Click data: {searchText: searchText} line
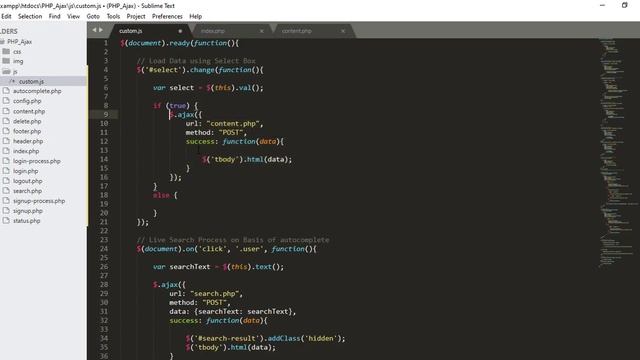The width and height of the screenshot is (640, 360). tap(233, 311)
